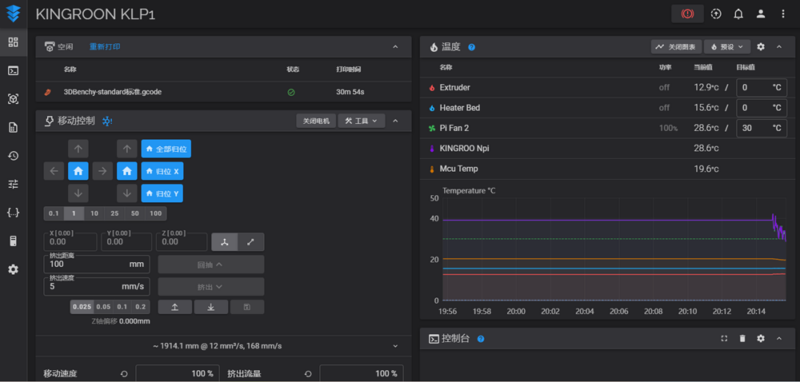Collapse the 温度 temperature card
The image size is (800, 382).
point(779,47)
